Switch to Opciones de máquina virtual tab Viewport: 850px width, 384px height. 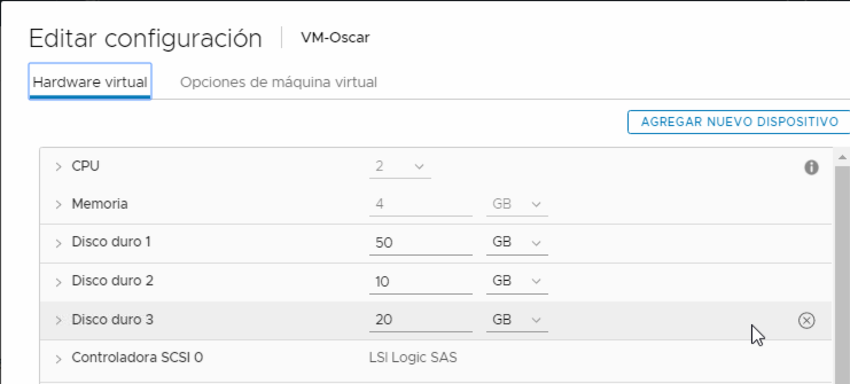(279, 82)
